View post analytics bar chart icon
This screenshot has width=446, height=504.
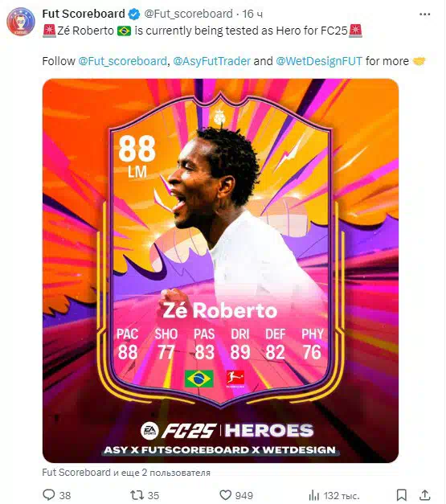coord(314,495)
